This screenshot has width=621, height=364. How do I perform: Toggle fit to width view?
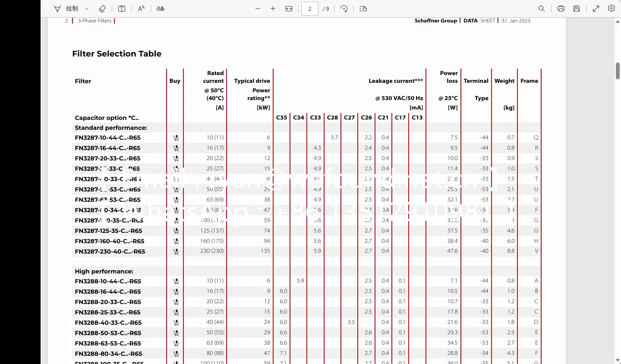click(x=289, y=9)
